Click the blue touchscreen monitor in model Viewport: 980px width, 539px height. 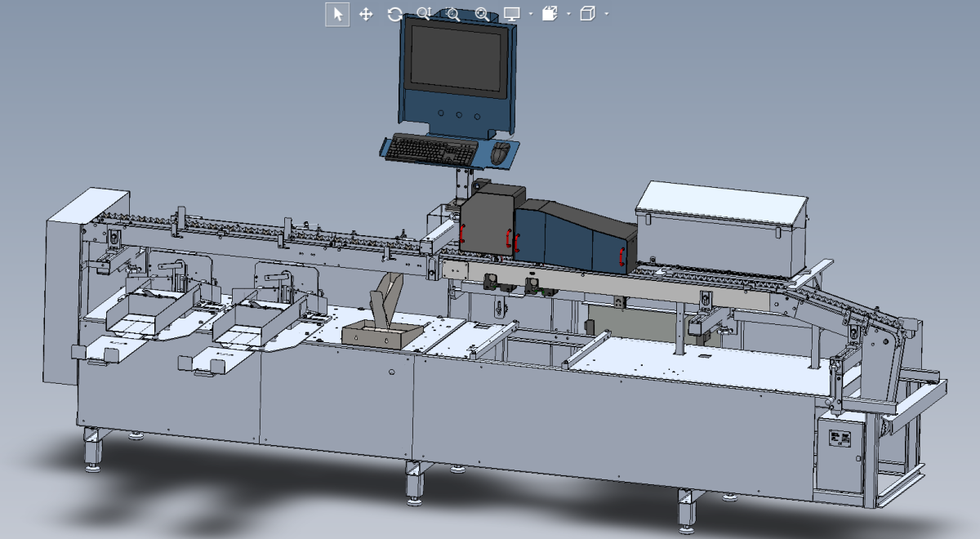click(x=457, y=73)
